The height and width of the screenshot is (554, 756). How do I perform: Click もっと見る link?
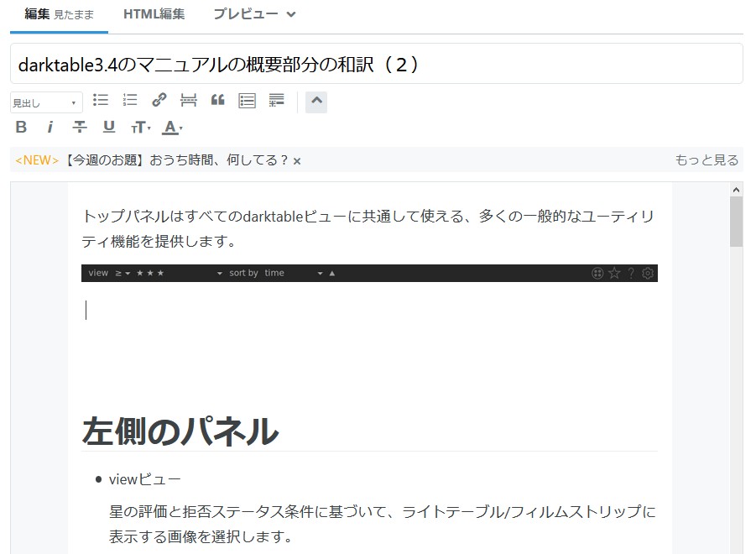tap(706, 160)
